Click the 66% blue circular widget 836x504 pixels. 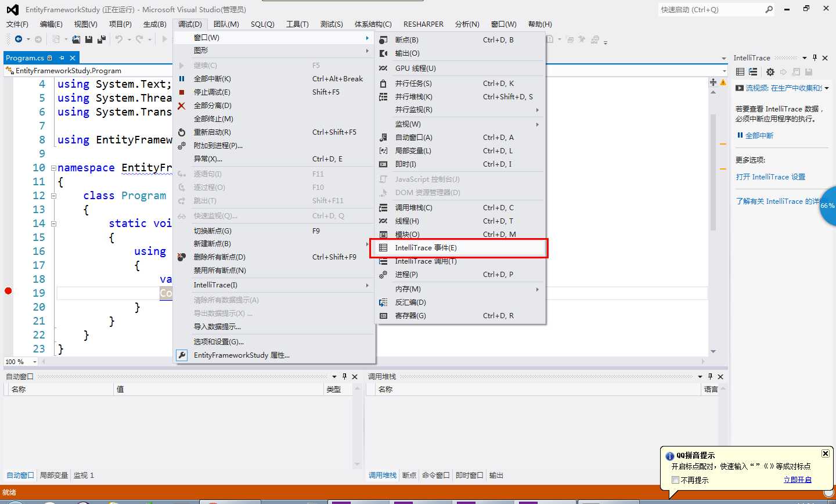[x=828, y=206]
